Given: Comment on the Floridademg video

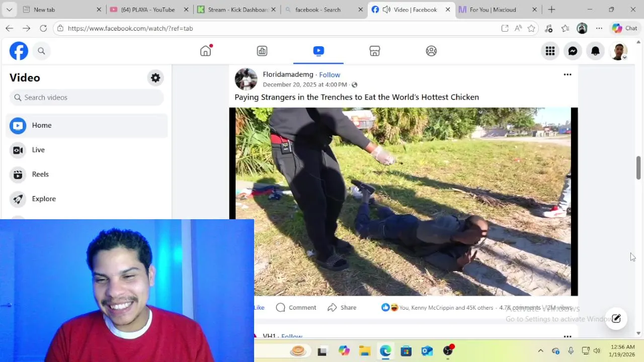Looking at the screenshot, I should (296, 307).
